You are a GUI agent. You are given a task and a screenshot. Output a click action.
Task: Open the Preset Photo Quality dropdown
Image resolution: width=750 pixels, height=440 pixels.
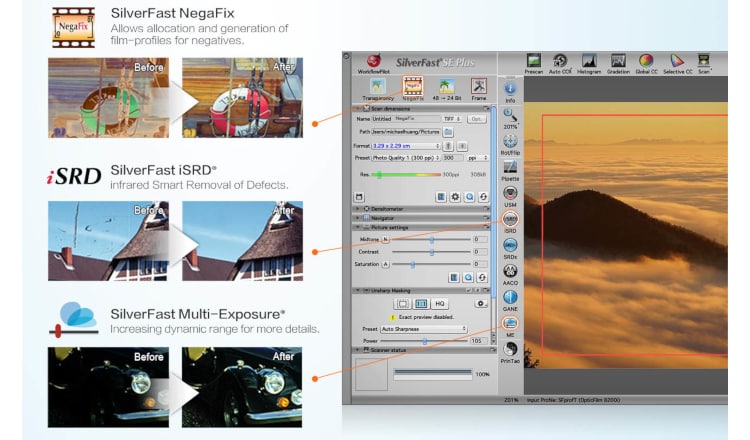pos(406,157)
